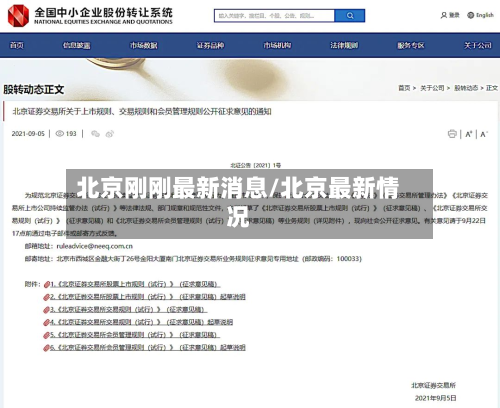The image size is (500, 408).
Task: Open the 首页 navigation menu
Action: pos(17,45)
